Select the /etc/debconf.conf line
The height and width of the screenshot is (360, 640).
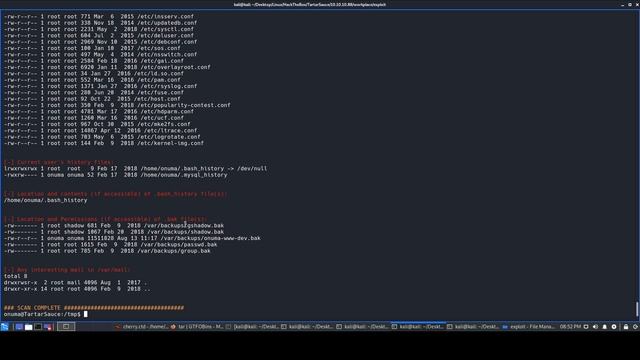point(100,42)
